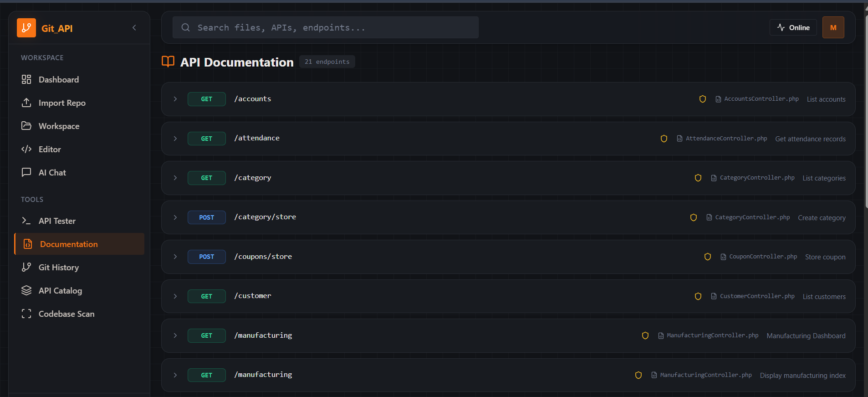The image size is (868, 397).
Task: Open the M user avatar menu
Action: 833,27
